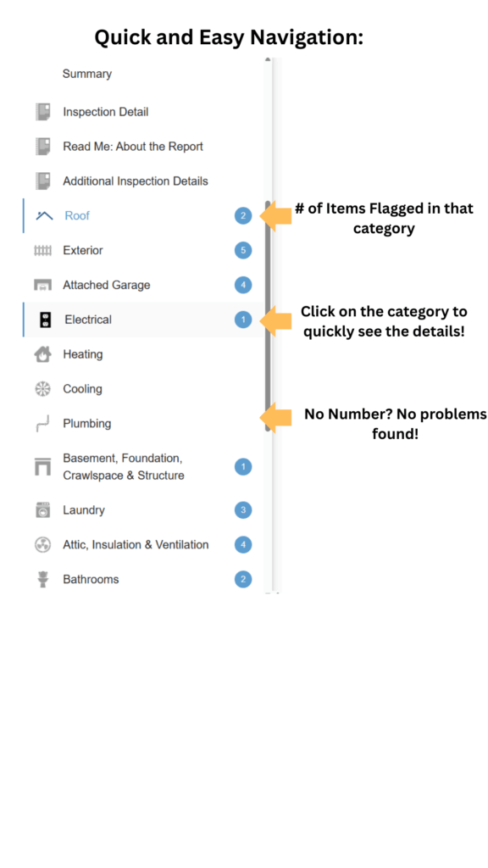Open Additional Inspection Details

[x=136, y=181]
